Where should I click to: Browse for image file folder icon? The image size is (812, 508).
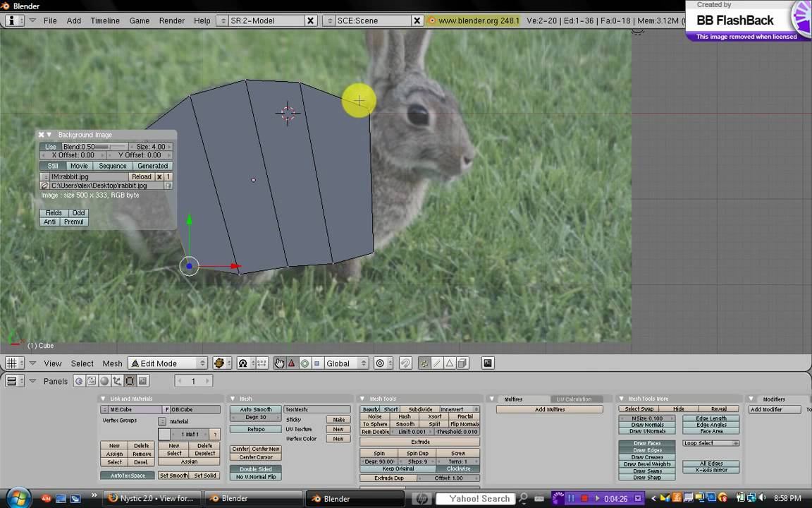(44, 186)
